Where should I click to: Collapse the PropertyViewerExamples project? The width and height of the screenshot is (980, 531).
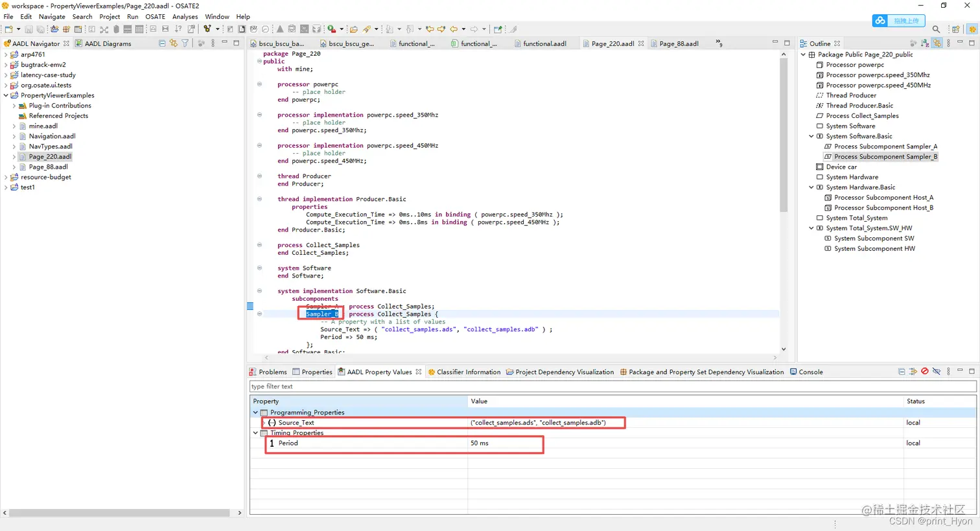(6, 95)
